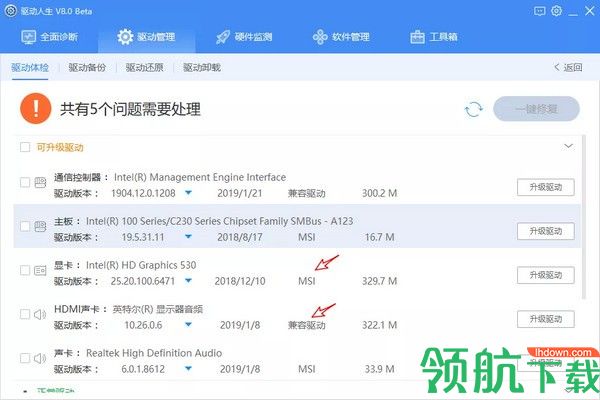
Task: Click the heading 共有5个问题需要处理
Action: [x=130, y=109]
